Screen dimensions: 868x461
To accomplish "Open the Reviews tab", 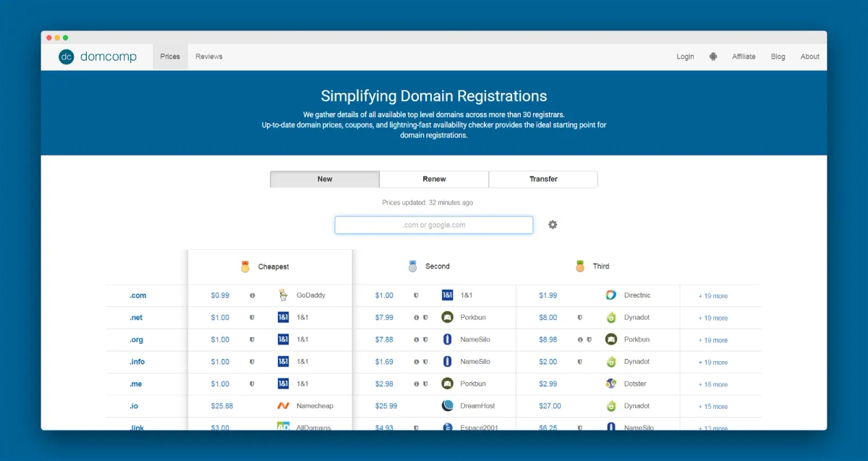I will (209, 56).
